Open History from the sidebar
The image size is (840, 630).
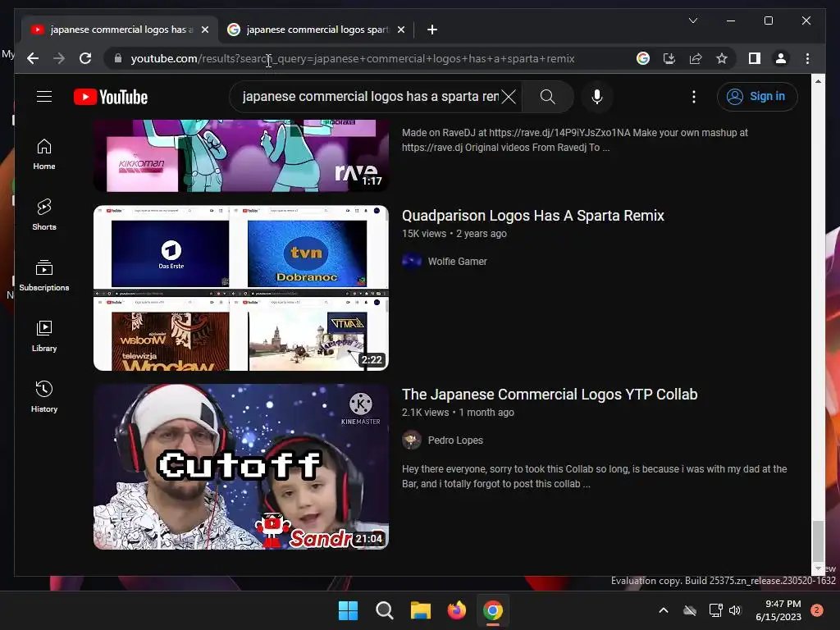pyautogui.click(x=44, y=397)
